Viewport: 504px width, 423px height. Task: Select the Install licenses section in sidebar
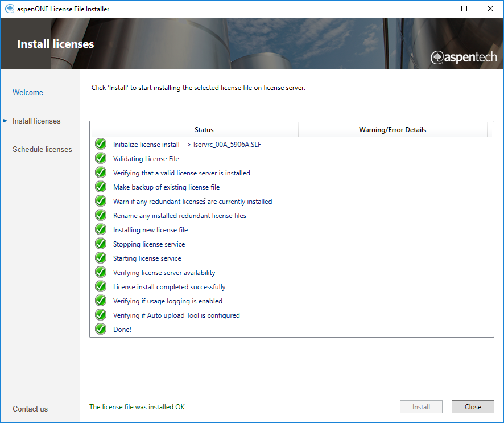tap(36, 121)
